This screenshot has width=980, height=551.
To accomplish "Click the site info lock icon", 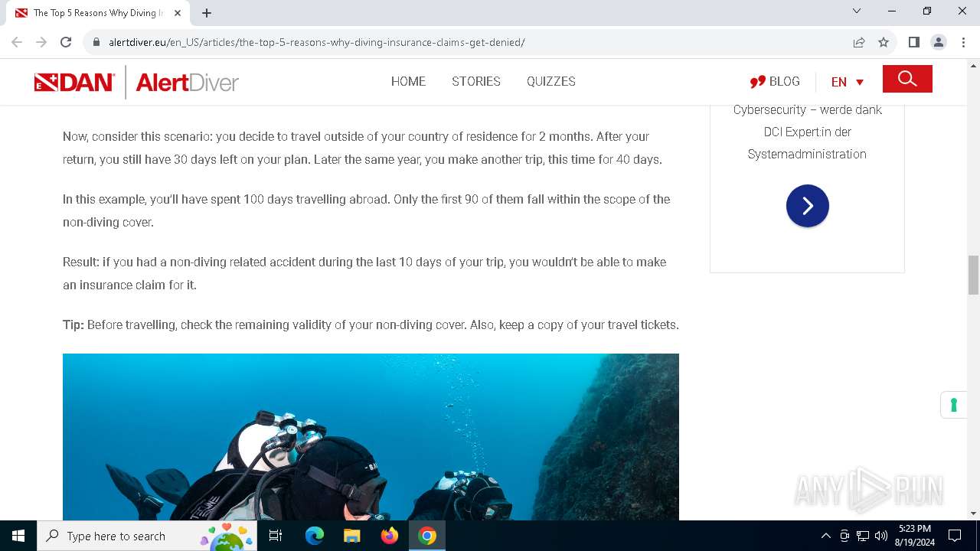I will click(x=96, y=42).
